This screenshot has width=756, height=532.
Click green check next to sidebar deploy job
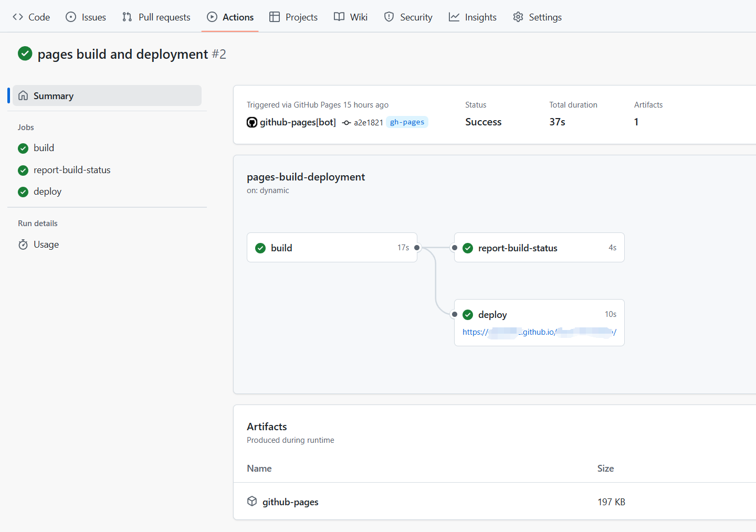23,192
